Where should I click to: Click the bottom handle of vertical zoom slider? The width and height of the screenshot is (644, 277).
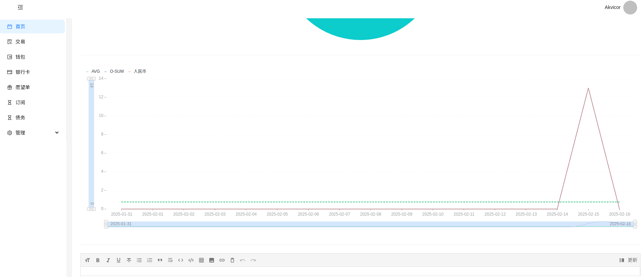pyautogui.click(x=91, y=209)
